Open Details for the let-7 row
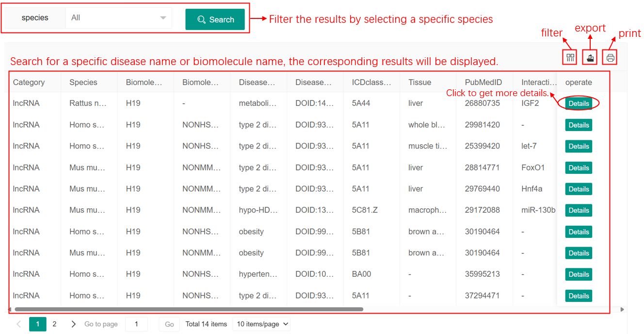 coord(579,146)
